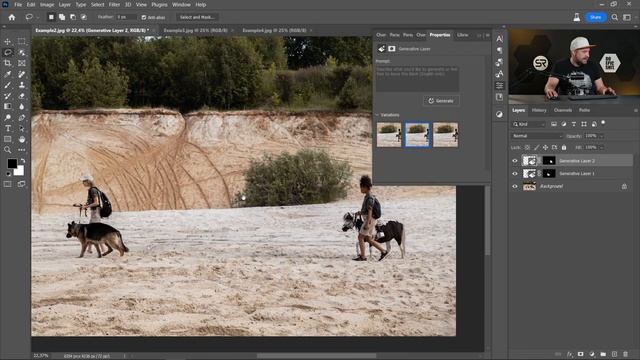Toggle Subtract from selection mode
640x360 pixels.
(73, 17)
